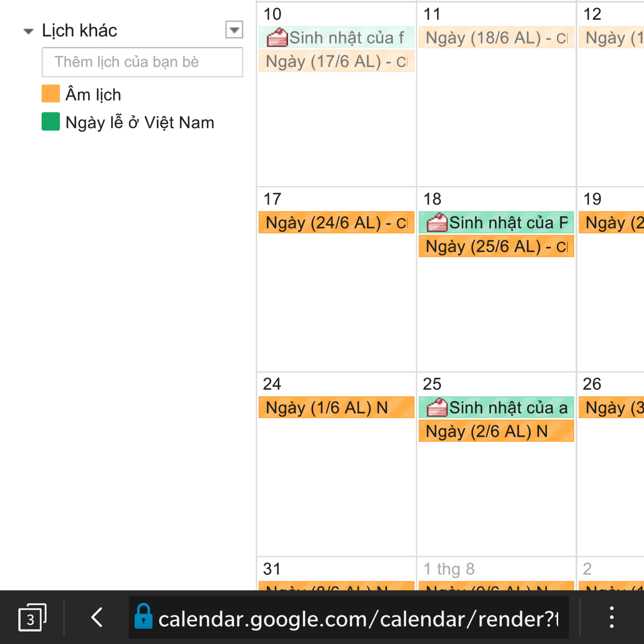This screenshot has height=644, width=644.
Task: Open the Lịch khác dropdown arrow menu
Action: coord(234,30)
